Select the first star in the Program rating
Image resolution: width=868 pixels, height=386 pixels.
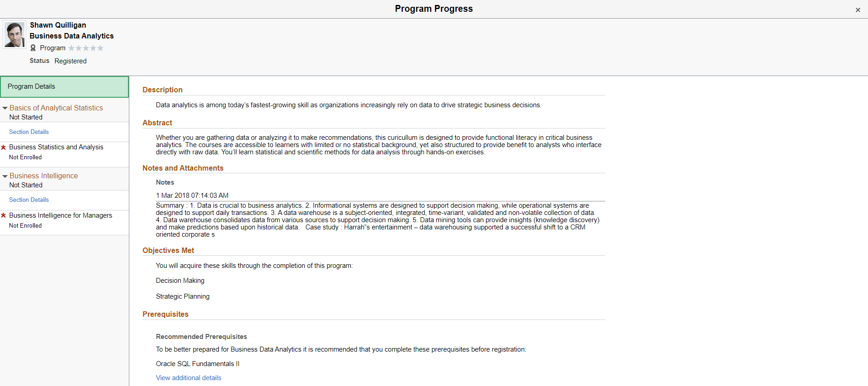[71, 48]
